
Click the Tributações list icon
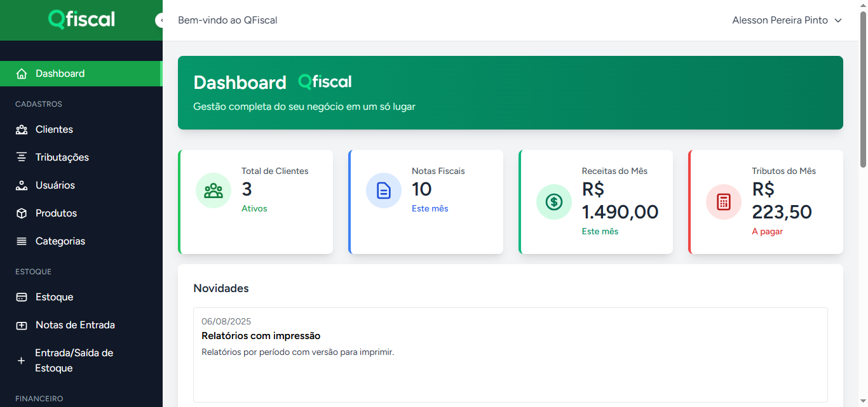pos(21,157)
